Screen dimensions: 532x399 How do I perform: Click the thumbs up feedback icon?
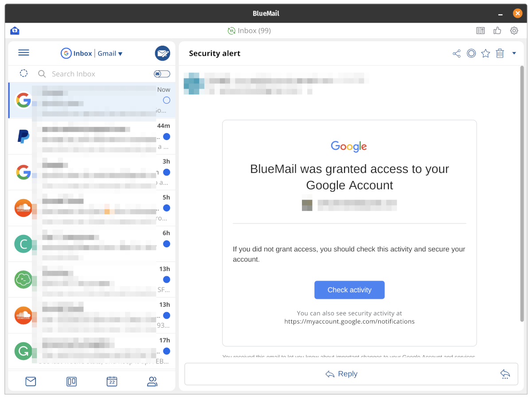pos(497,31)
